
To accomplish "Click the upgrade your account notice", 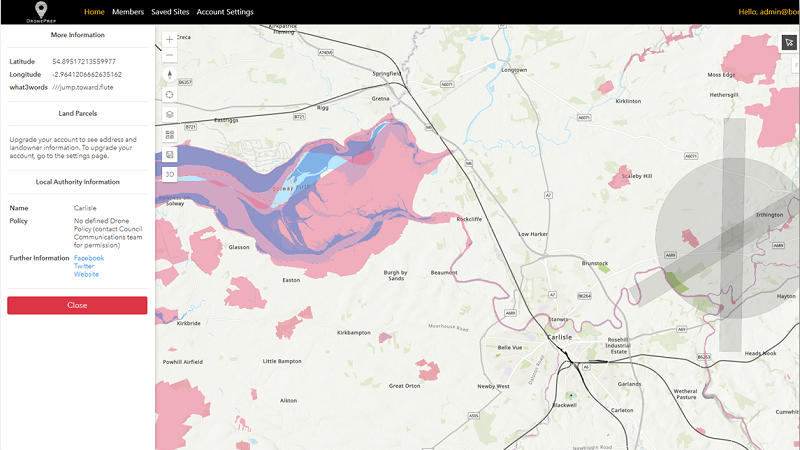I will pos(73,148).
